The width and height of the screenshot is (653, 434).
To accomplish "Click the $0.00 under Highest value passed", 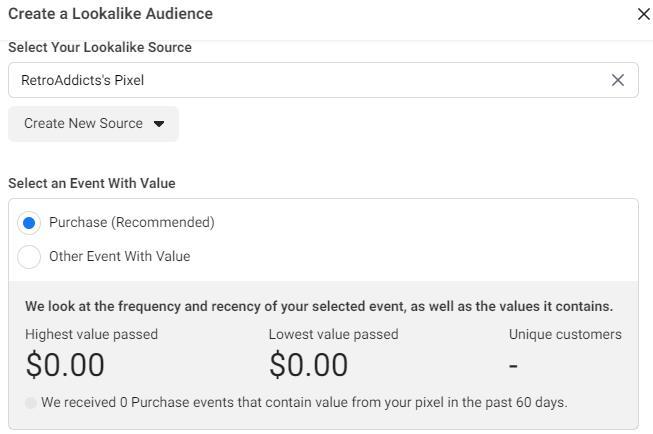I will [65, 365].
